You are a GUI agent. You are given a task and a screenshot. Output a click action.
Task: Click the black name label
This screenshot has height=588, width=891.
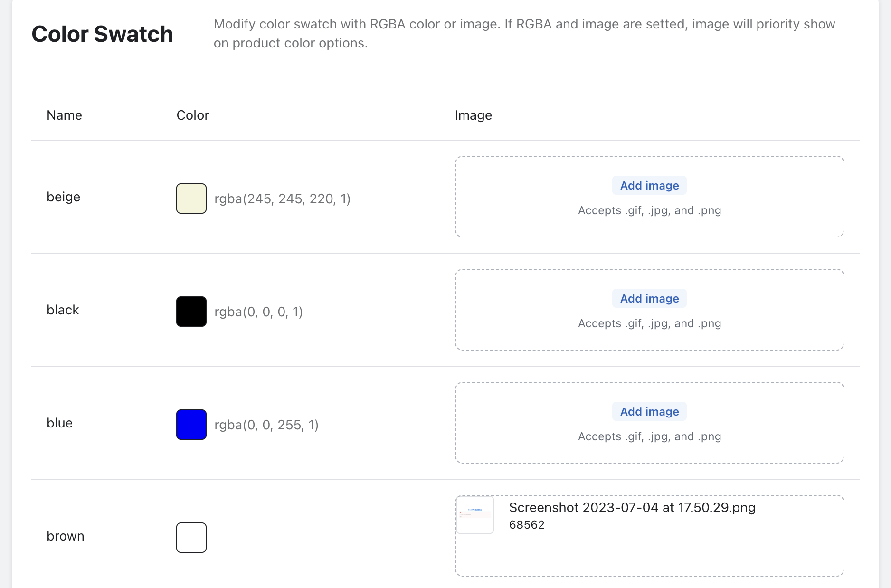pos(63,310)
